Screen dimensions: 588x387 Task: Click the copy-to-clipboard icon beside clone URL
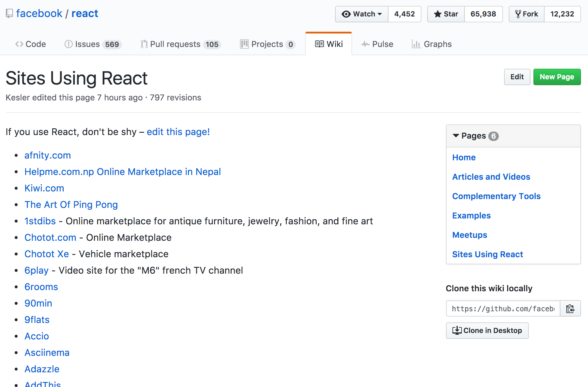(570, 309)
